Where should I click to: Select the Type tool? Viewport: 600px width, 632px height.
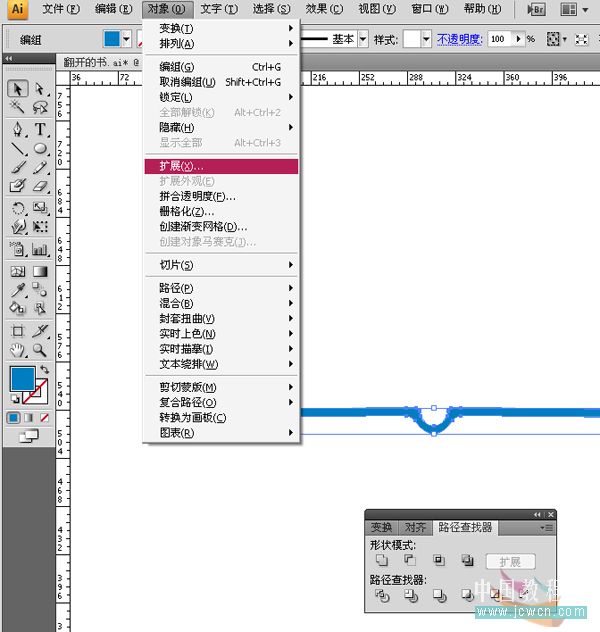point(39,129)
